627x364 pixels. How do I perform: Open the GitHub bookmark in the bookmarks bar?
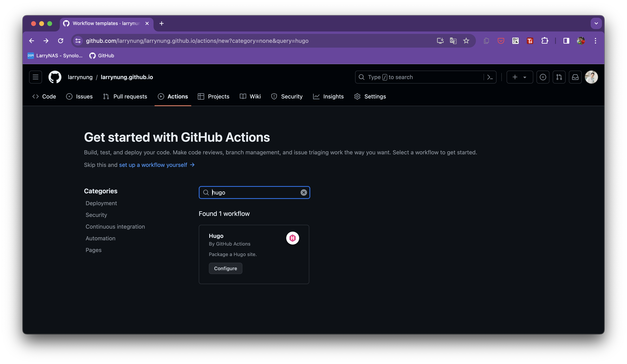(x=102, y=56)
